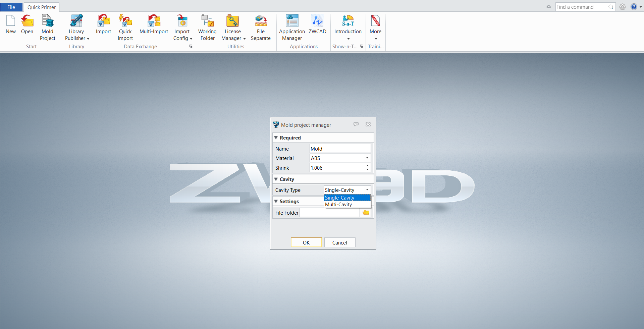Collapse the Required section
The height and width of the screenshot is (329, 644).
tap(276, 138)
